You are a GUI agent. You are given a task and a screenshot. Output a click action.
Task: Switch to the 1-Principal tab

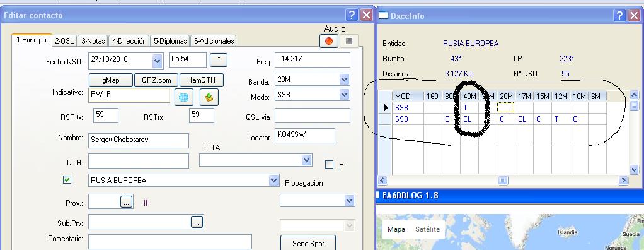(32, 40)
